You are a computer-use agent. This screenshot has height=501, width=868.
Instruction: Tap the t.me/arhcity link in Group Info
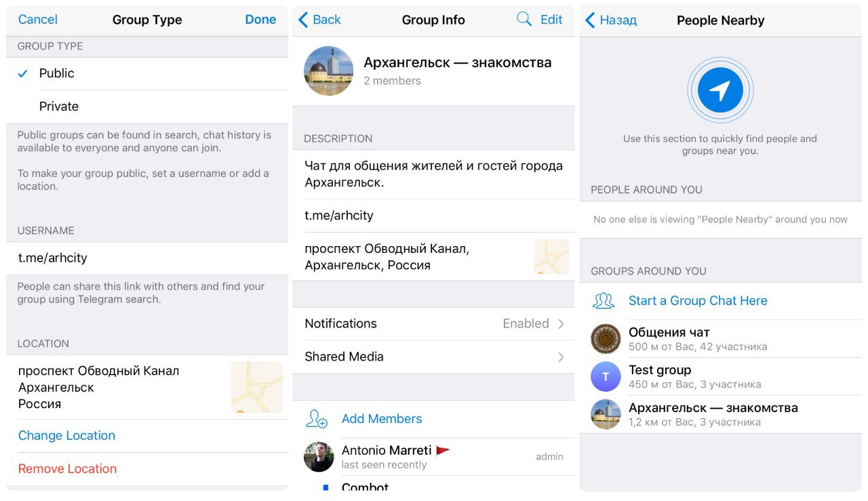[x=339, y=216]
